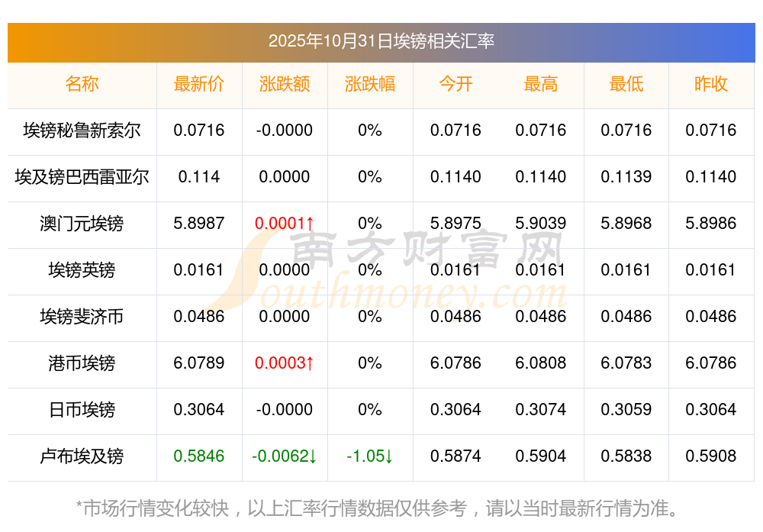The width and height of the screenshot is (763, 532).
Task: Select the 埃镑秘鲁新索尔 latest price 0.0716
Action: click(199, 130)
